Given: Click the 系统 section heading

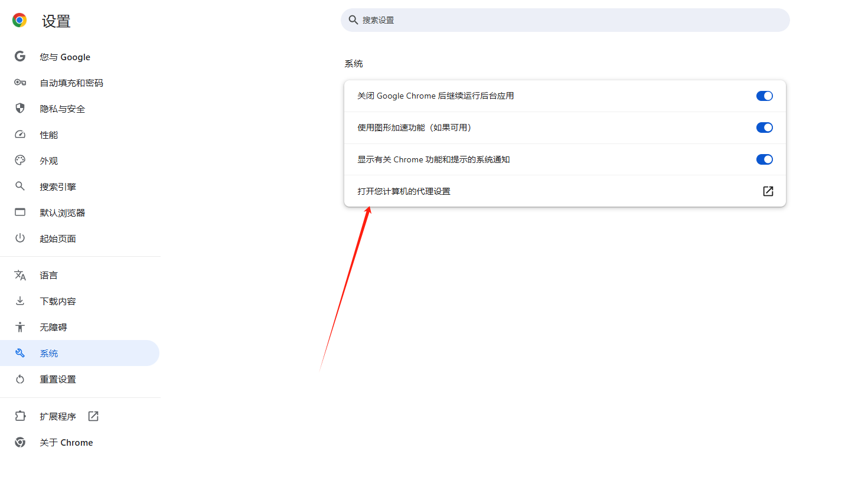Looking at the screenshot, I should (x=354, y=64).
